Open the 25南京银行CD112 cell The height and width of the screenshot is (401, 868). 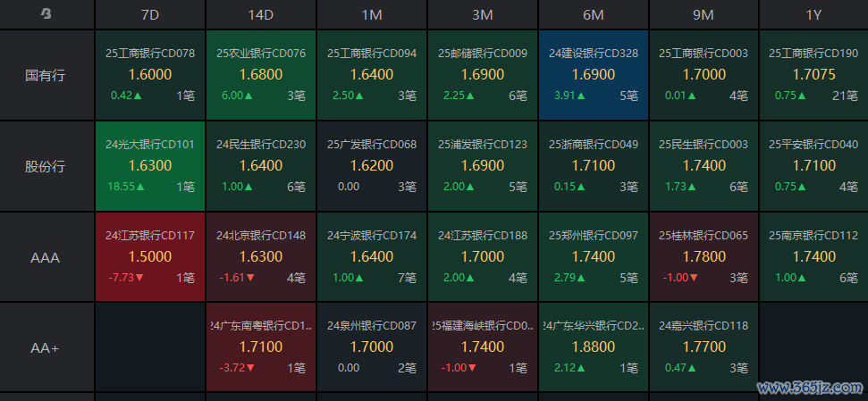(813, 256)
